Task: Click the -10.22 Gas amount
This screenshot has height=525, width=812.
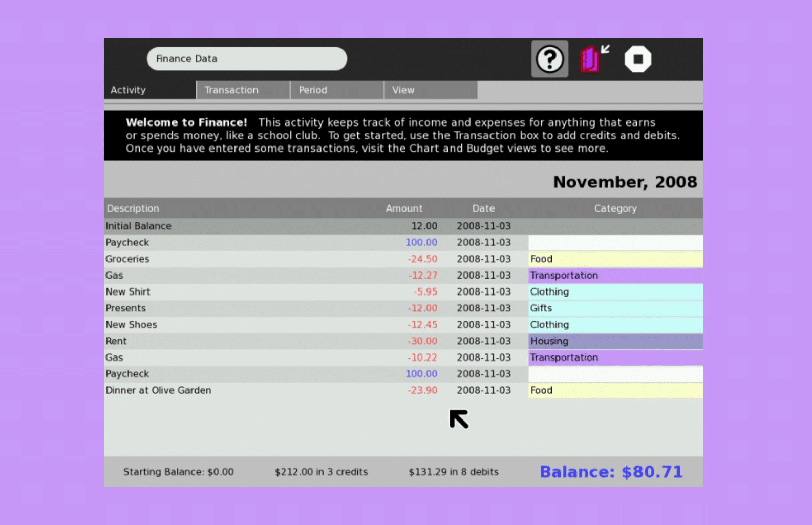Action: tap(422, 357)
